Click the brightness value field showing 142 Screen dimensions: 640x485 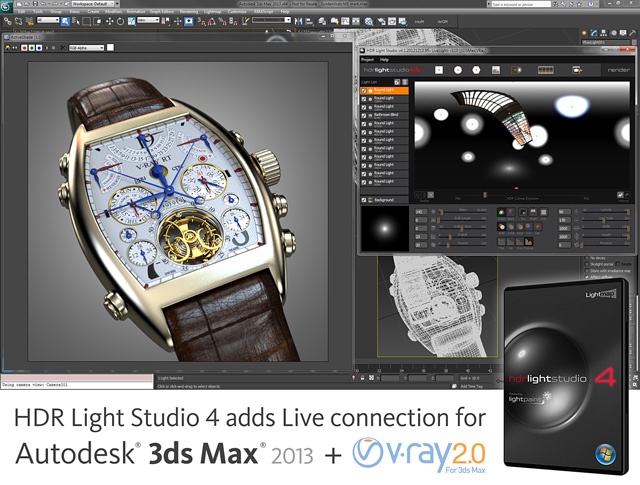coord(421,212)
